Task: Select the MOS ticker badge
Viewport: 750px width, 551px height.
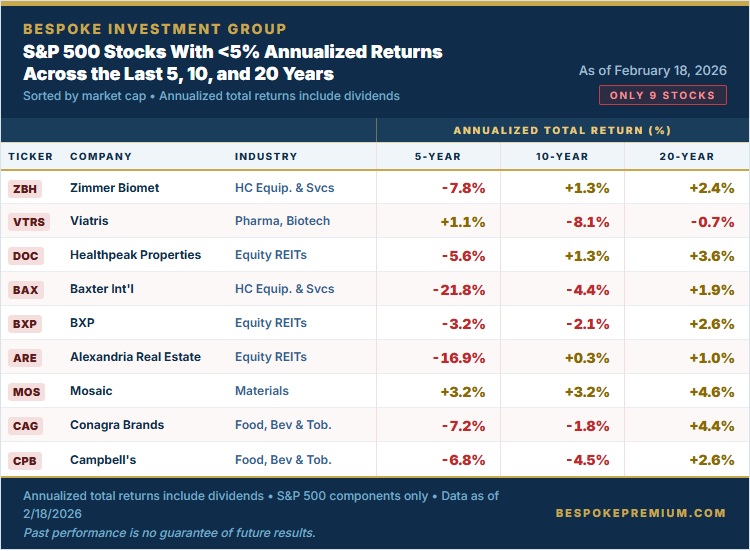Action: [25, 392]
